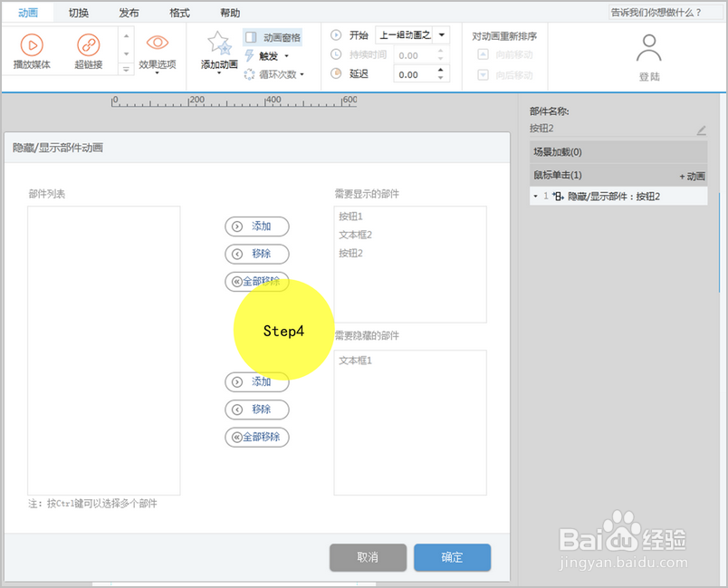Click the 开始 clock icon
Viewport: 728px width, 588px height.
336,34
